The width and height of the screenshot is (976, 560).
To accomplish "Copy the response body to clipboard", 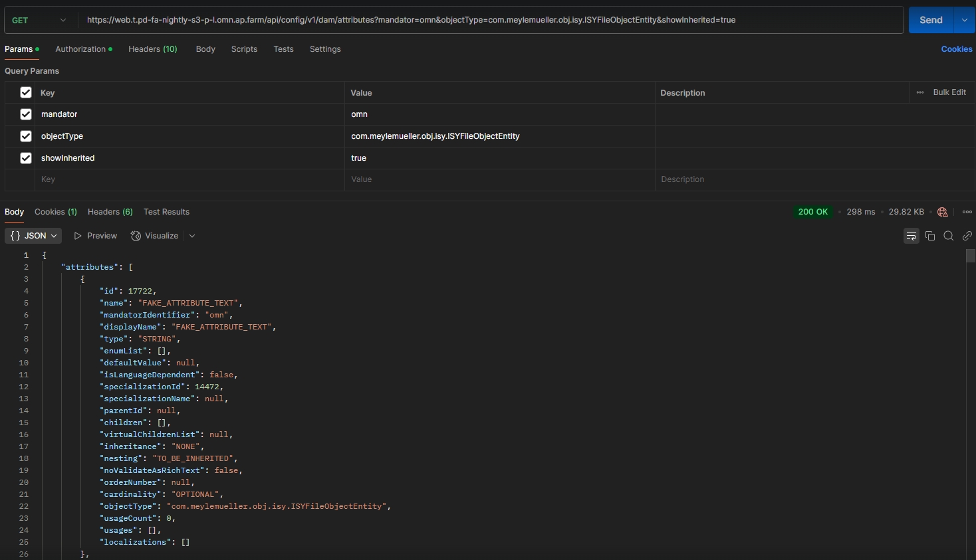I will click(x=930, y=236).
